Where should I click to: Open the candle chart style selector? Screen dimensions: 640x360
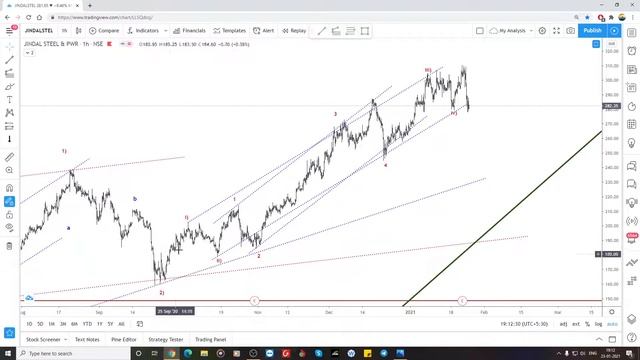coord(79,31)
